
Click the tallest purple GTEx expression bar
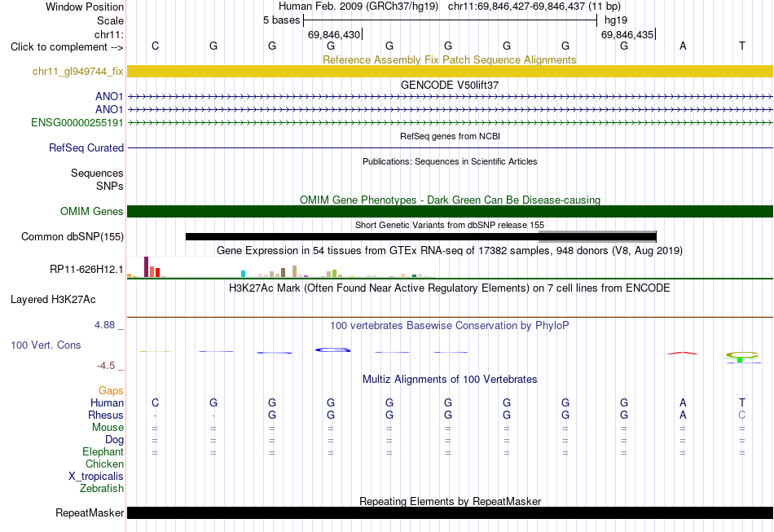tap(146, 267)
